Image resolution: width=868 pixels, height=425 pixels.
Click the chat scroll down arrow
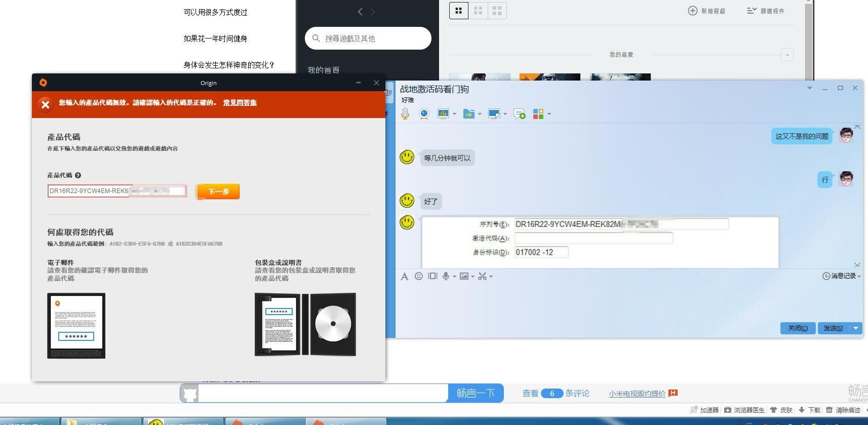pyautogui.click(x=857, y=264)
